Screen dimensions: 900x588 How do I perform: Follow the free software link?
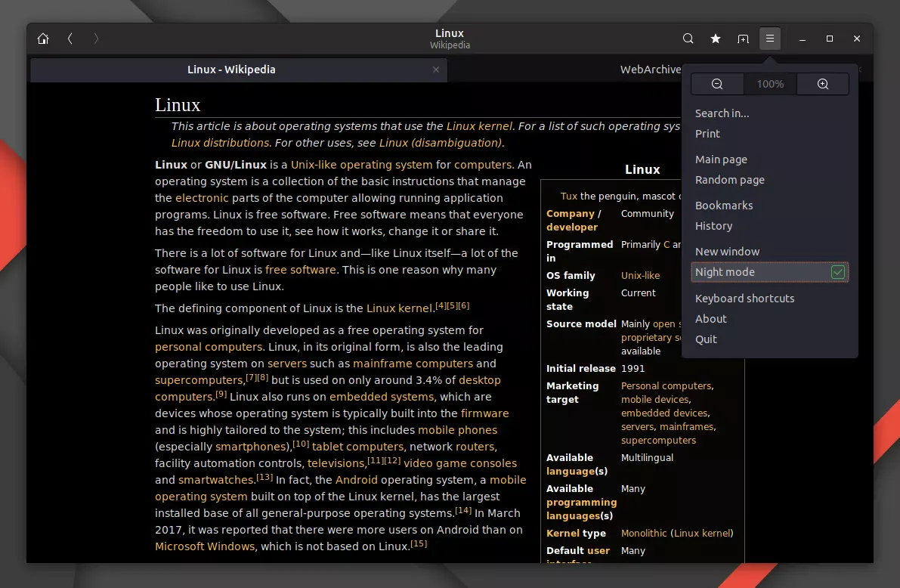click(x=301, y=270)
